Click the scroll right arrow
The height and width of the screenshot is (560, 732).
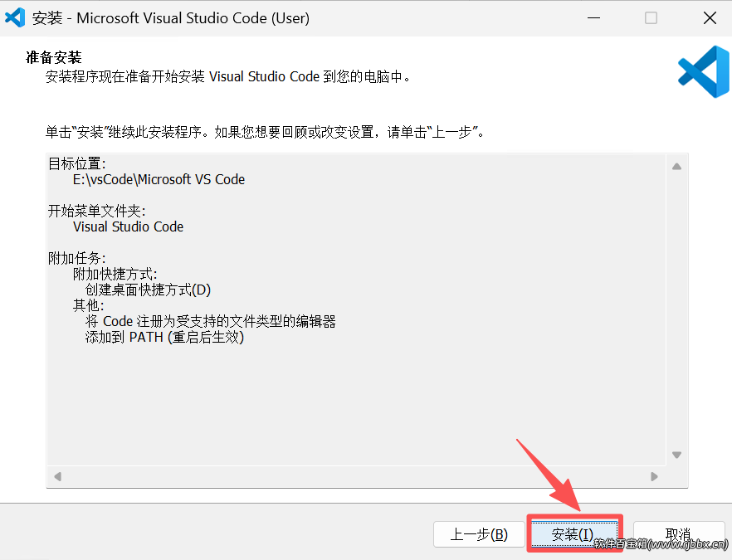[654, 476]
